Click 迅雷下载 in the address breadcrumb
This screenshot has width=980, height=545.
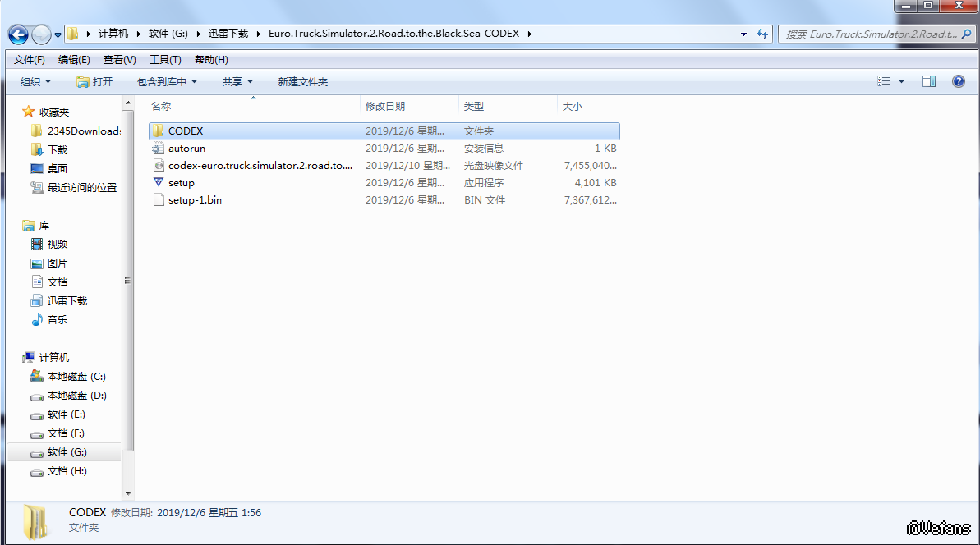[228, 34]
